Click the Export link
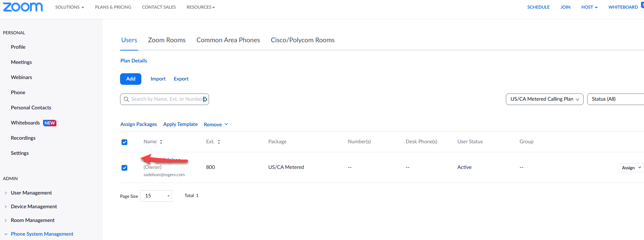This screenshot has height=240, width=644. 181,79
